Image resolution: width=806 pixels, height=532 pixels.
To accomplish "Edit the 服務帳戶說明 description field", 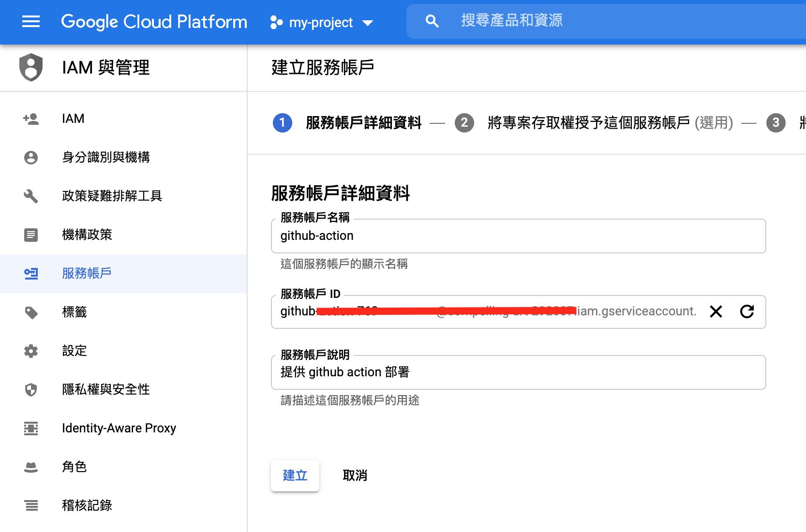I will (519, 372).
